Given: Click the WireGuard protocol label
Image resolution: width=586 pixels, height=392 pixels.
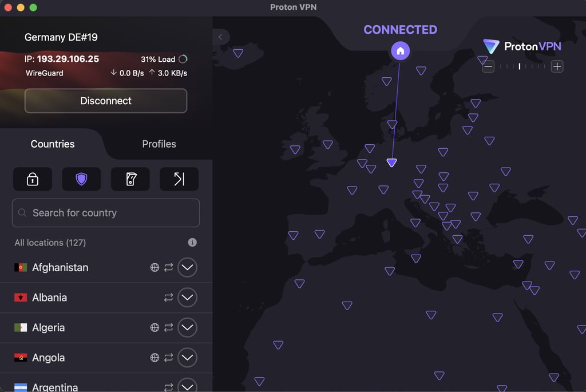Looking at the screenshot, I should point(45,73).
